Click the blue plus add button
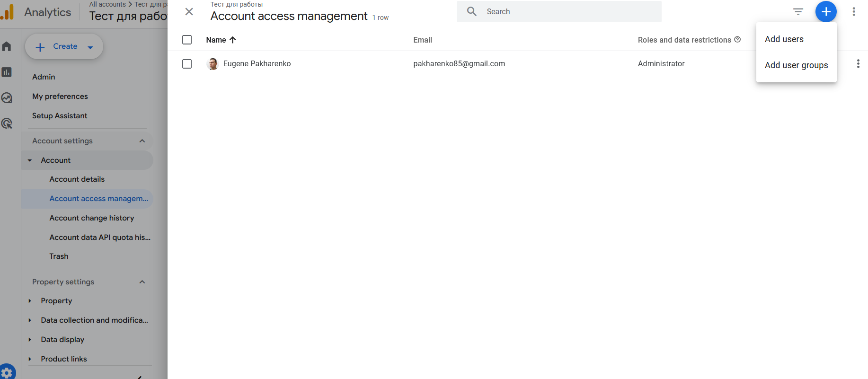The width and height of the screenshot is (868, 379). click(825, 12)
